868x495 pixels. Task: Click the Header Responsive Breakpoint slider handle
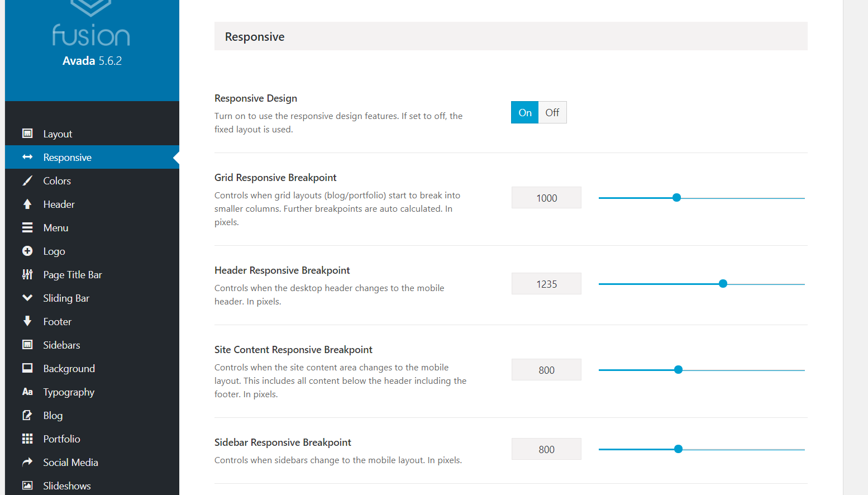723,284
